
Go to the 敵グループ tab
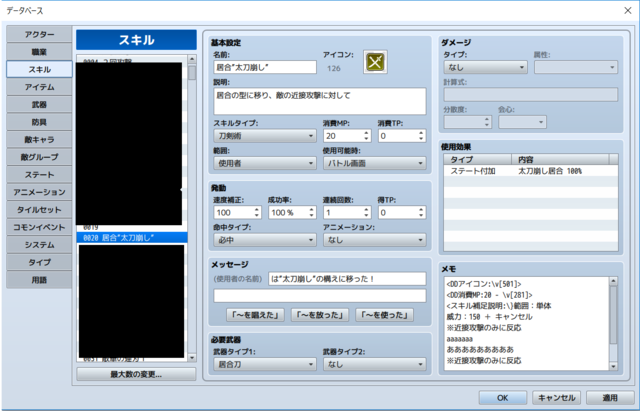click(39, 158)
